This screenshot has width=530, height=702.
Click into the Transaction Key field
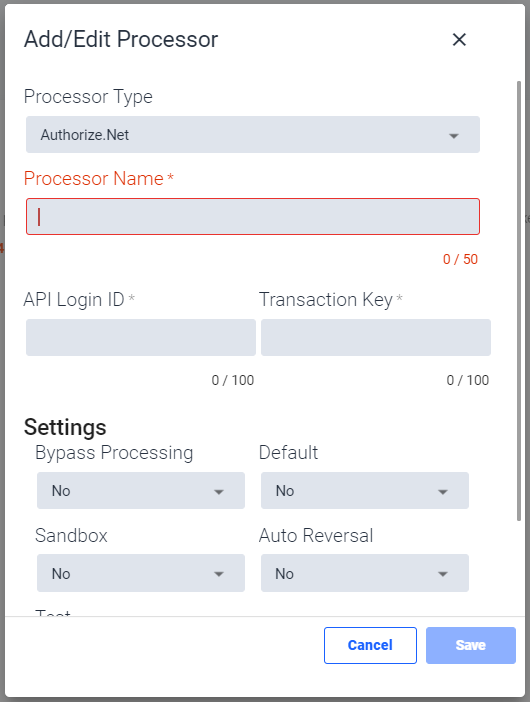[x=376, y=338]
